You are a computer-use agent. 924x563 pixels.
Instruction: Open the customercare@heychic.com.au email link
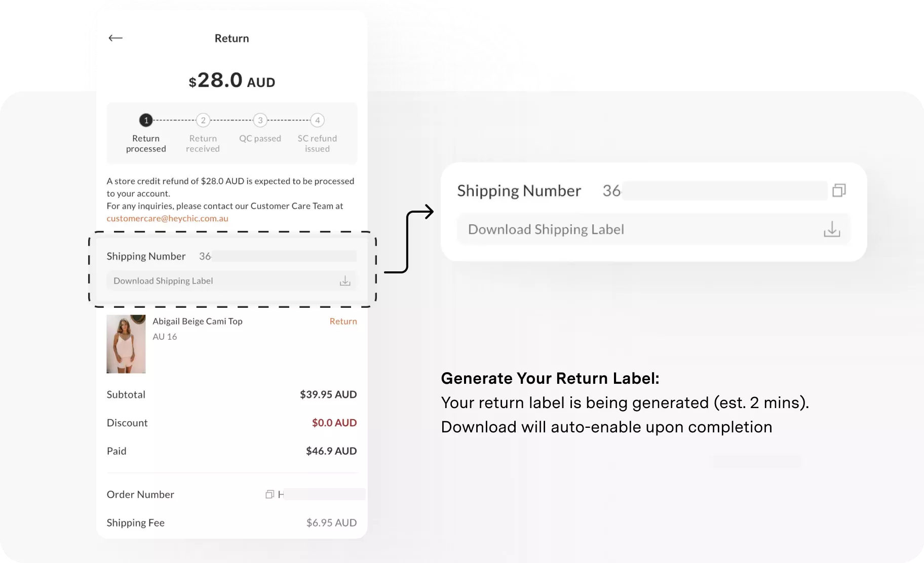pyautogui.click(x=167, y=218)
